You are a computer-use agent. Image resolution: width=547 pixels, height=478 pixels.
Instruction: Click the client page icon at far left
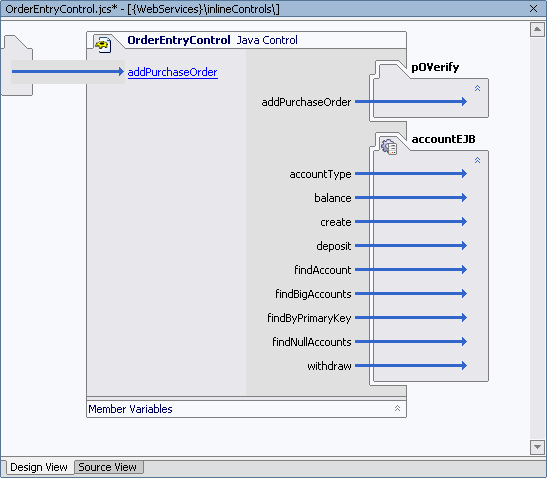(x=17, y=65)
